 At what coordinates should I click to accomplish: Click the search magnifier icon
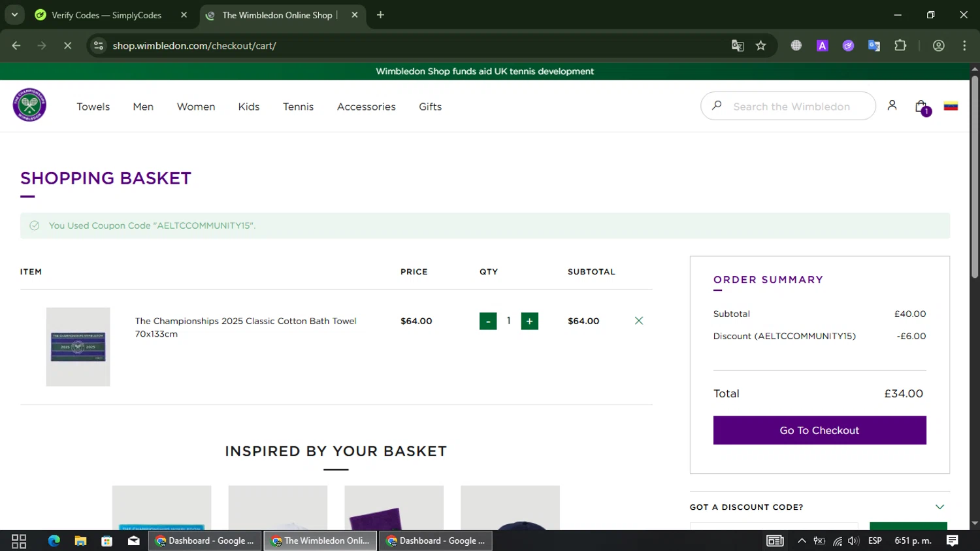(717, 105)
